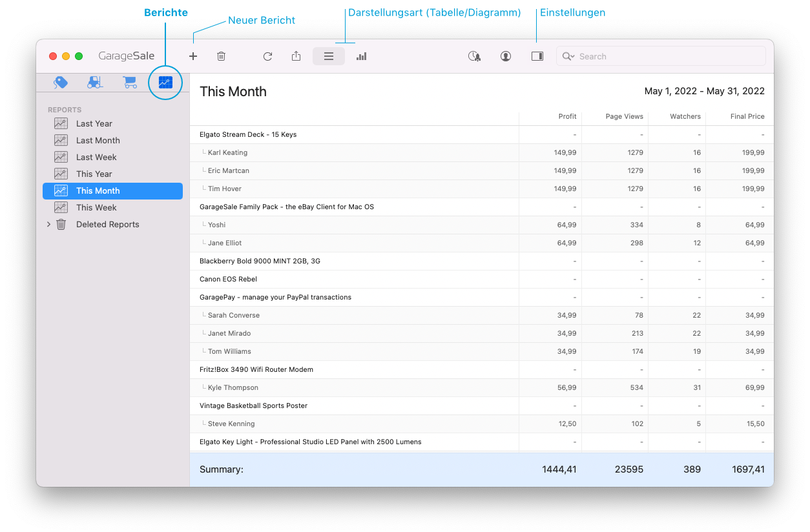This screenshot has width=810, height=532.
Task: Delete report using trash toolbar icon
Action: coord(221,56)
